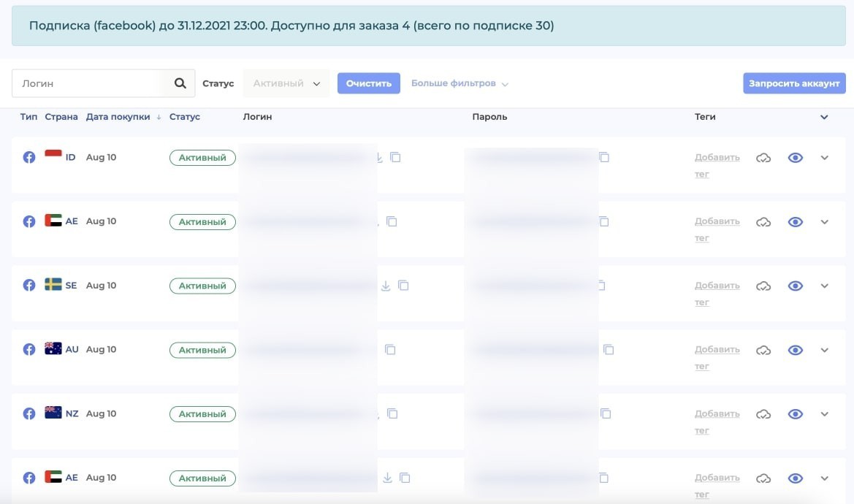Image resolution: width=854 pixels, height=504 pixels.
Task: Click the Тип column header
Action: point(28,116)
